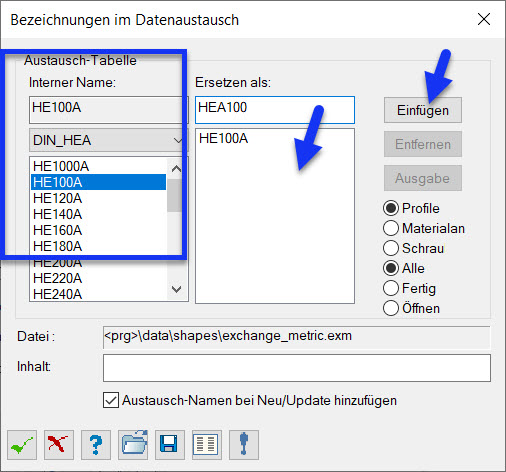Open help via blue question mark icon
Screen dimensions: 506x472
[96, 445]
